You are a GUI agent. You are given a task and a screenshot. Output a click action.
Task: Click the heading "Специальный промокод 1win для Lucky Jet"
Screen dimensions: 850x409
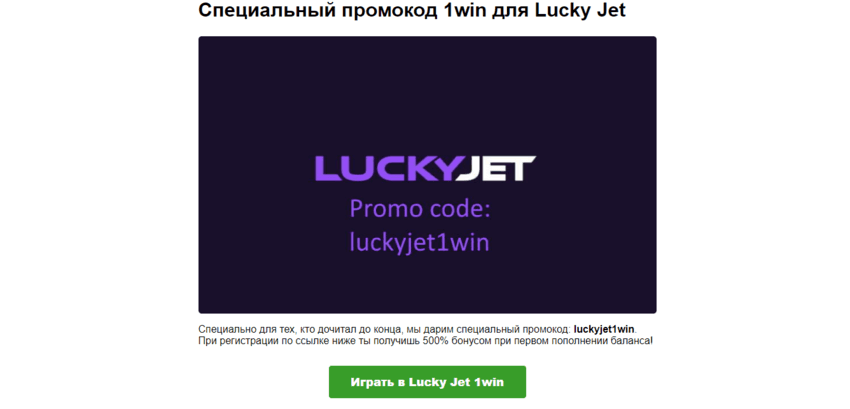pyautogui.click(x=412, y=10)
